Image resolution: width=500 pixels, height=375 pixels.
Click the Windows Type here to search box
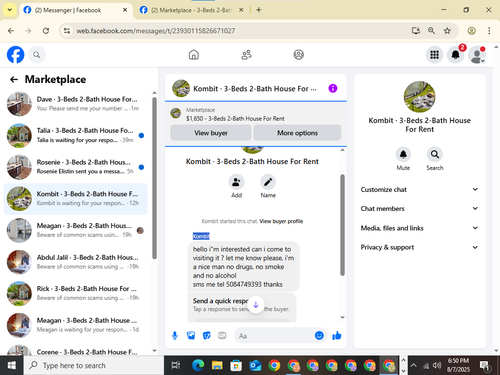[x=94, y=366]
